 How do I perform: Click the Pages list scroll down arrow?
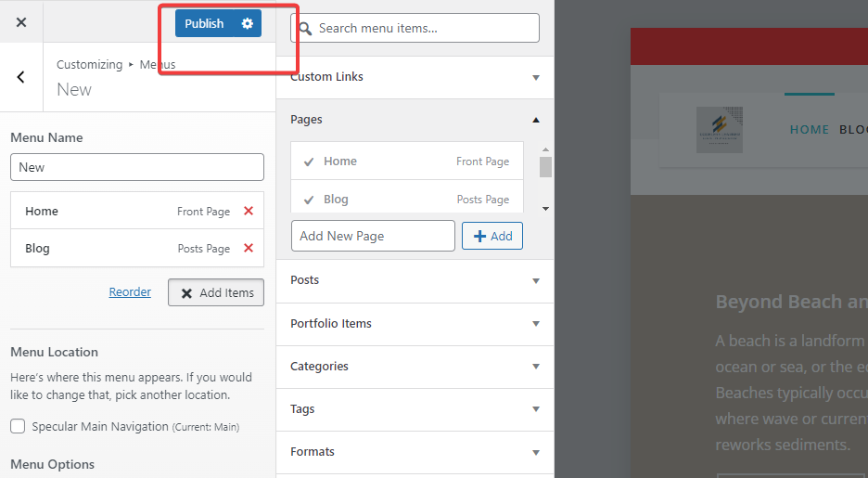tap(545, 208)
